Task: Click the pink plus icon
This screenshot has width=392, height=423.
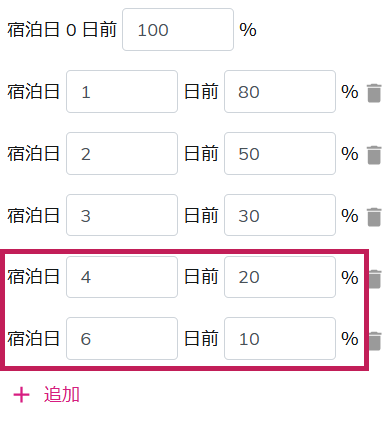Action: coord(22,395)
